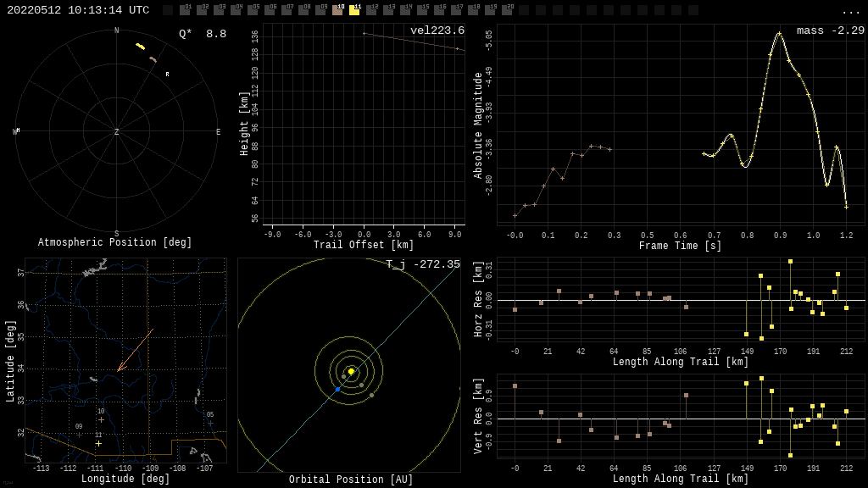Click the mass -2.29 readout
The image size is (868, 488).
click(x=830, y=31)
